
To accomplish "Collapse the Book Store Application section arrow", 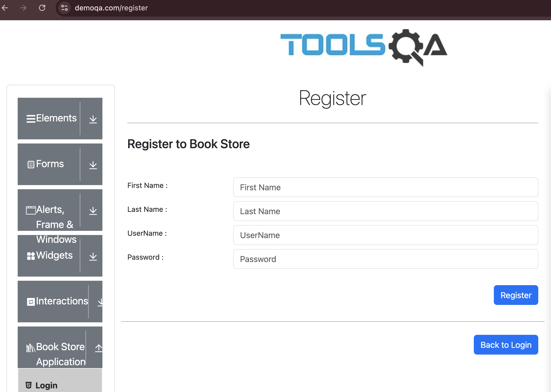I will pos(99,348).
